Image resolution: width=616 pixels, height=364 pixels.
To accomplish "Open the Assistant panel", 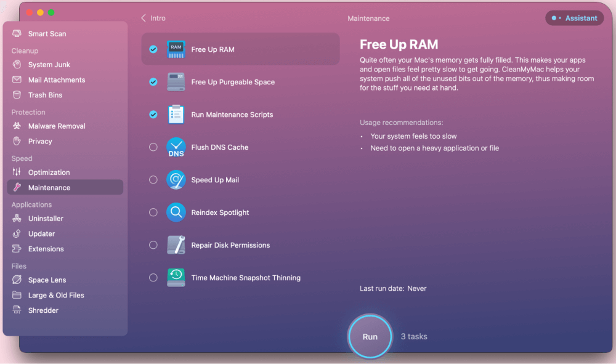I will tap(574, 18).
